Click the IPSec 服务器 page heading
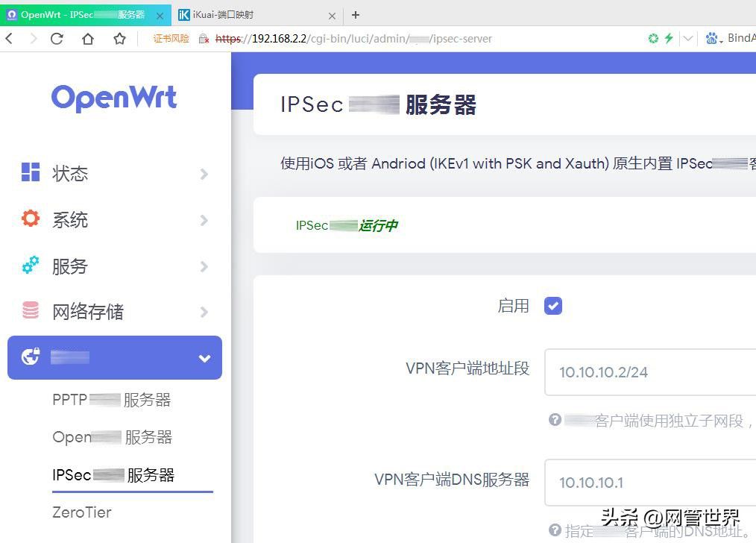Viewport: 756px width, 543px height. pos(379,104)
